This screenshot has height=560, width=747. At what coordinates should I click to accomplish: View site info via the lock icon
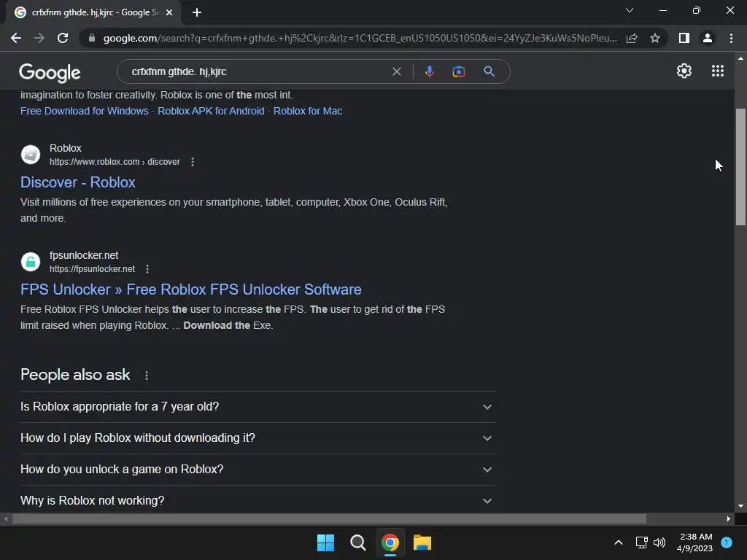(92, 38)
